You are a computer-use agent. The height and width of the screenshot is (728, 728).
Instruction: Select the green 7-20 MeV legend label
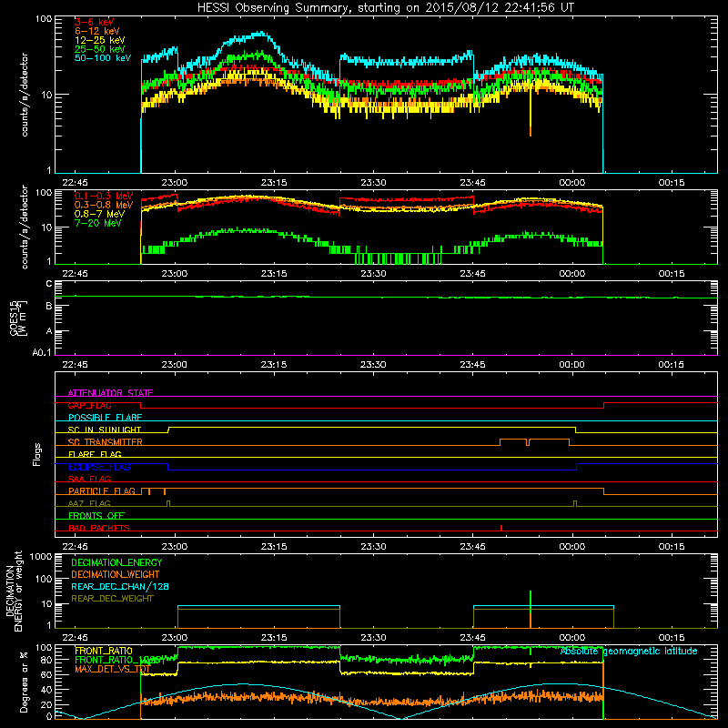[x=98, y=223]
